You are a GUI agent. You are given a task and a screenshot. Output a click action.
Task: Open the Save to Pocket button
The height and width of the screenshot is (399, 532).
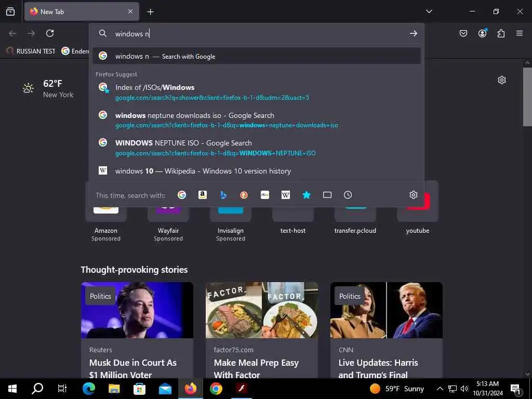[463, 33]
